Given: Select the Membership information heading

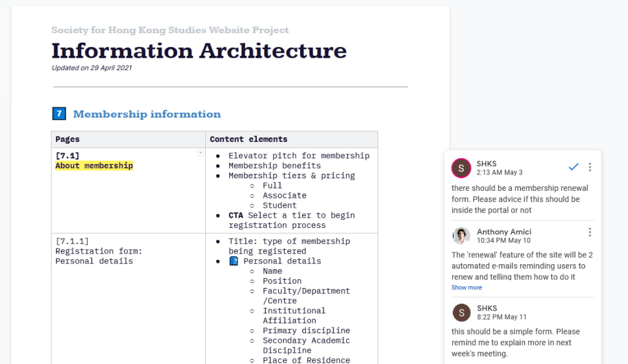Looking at the screenshot, I should click(x=147, y=114).
